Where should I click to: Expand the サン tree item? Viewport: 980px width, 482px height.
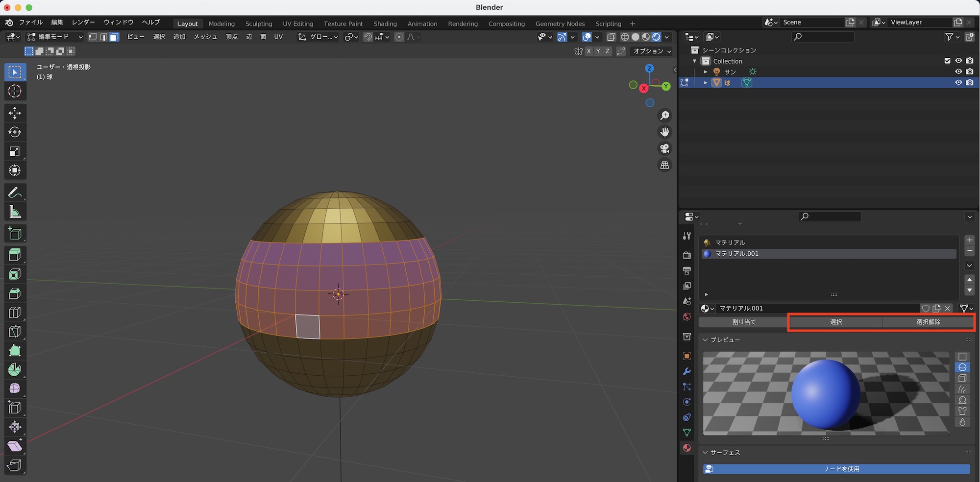(x=706, y=72)
